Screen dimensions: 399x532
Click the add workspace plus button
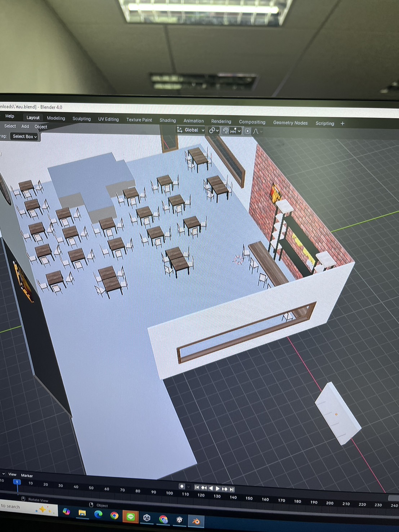[x=342, y=124]
